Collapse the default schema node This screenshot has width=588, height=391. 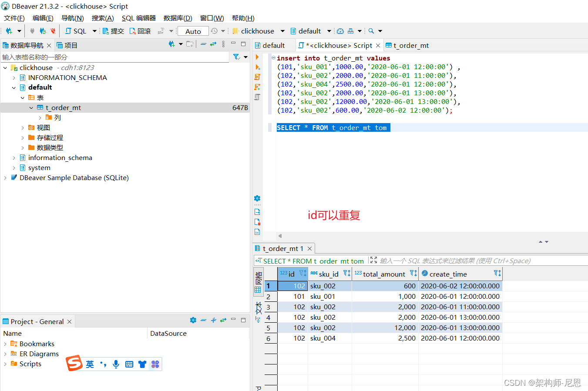point(14,88)
